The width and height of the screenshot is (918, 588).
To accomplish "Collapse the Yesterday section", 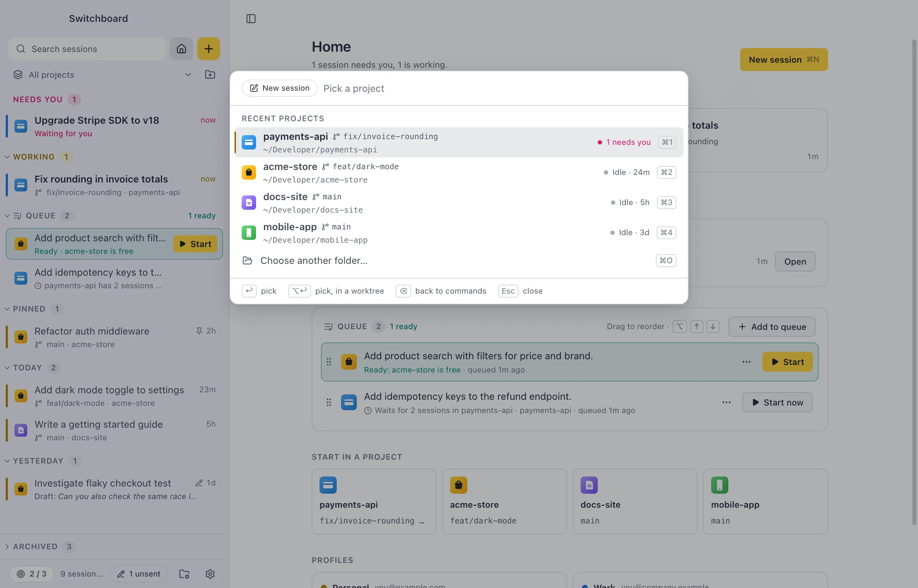I will (7, 461).
